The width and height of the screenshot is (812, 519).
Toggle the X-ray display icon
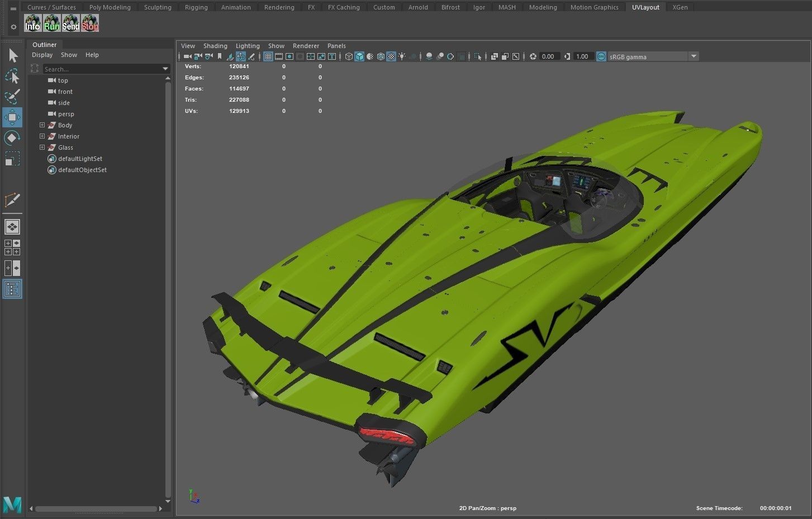(x=495, y=56)
